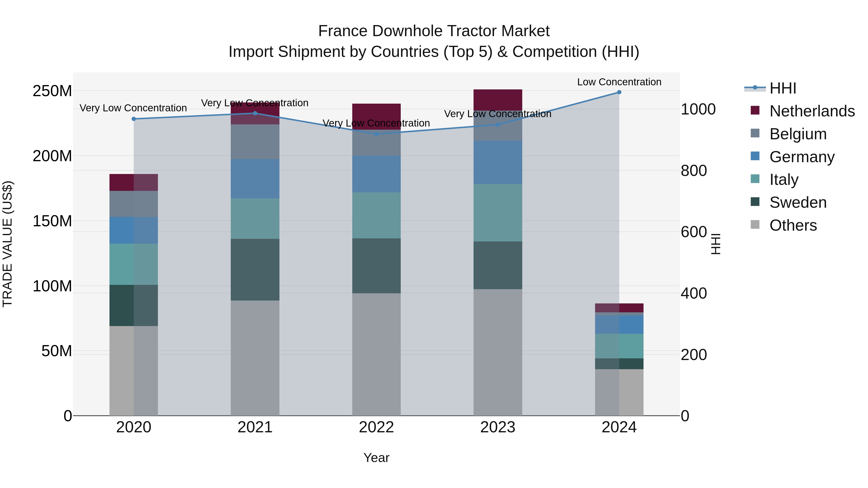This screenshot has width=868, height=488.
Task: Click the 2023 Italy bar segment
Action: (498, 213)
